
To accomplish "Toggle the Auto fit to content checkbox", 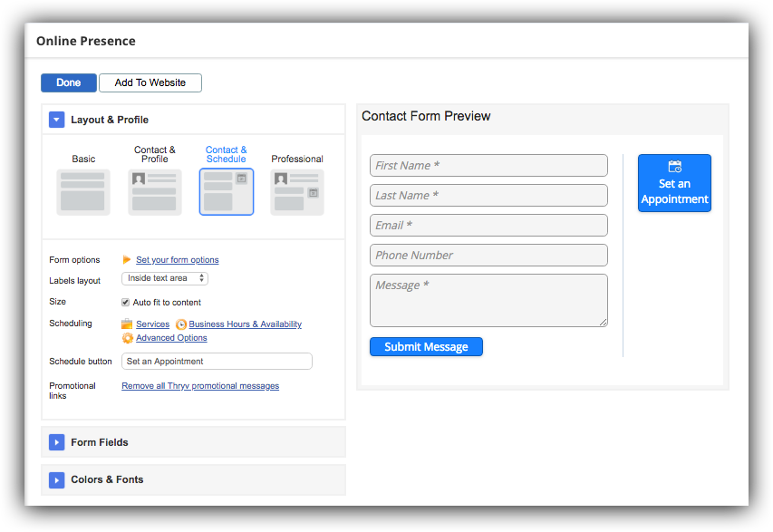I will pos(124,302).
